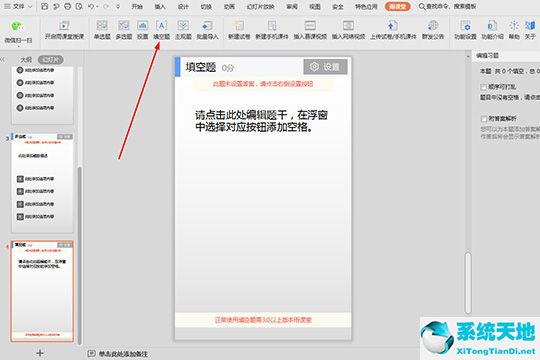Enable 顺序可打乱 checkbox

pyautogui.click(x=484, y=87)
